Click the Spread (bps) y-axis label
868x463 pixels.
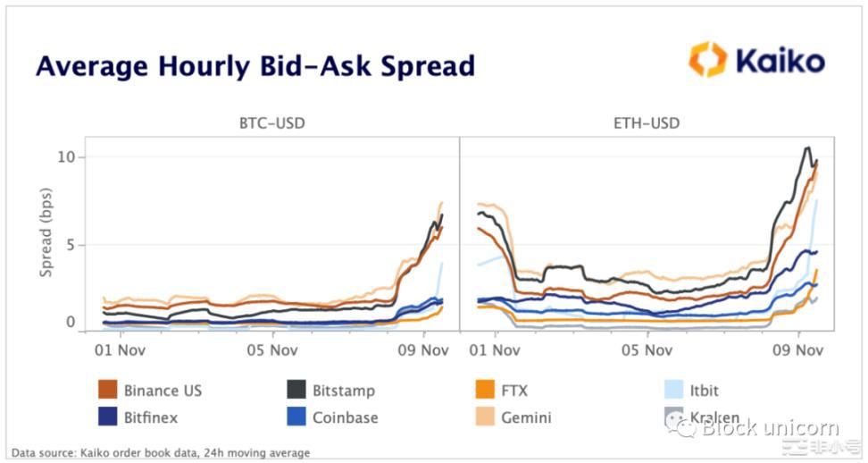(46, 232)
